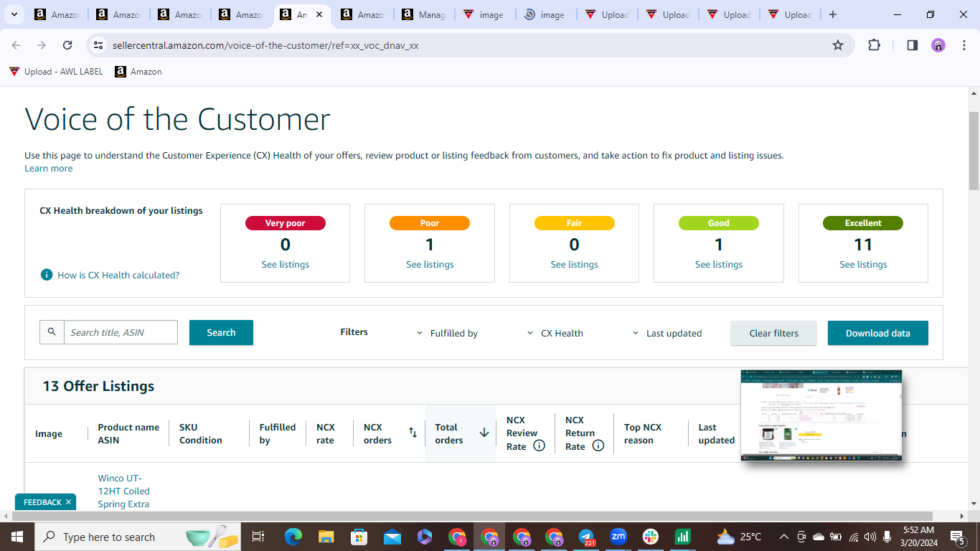
Task: Bookmark this page with the star icon
Action: pyautogui.click(x=838, y=45)
